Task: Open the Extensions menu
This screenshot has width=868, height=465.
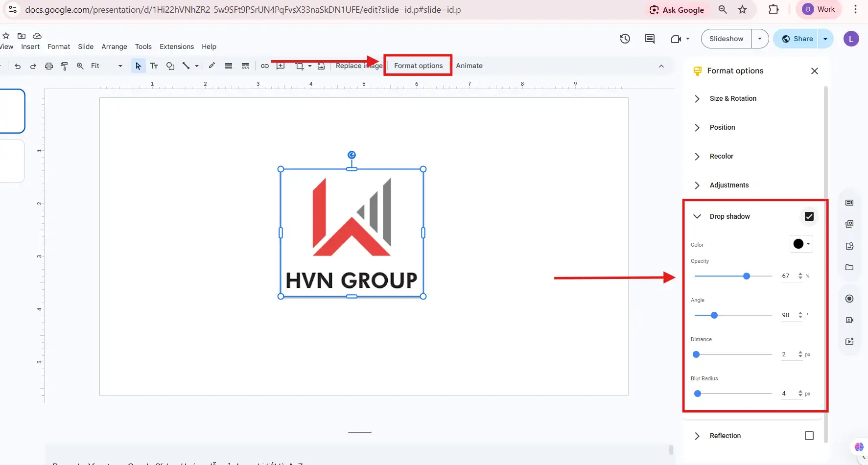Action: 176,46
